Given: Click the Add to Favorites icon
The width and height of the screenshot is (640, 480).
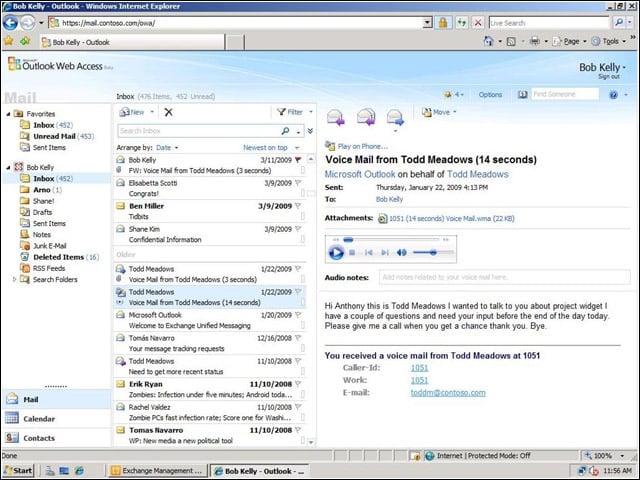Looking at the screenshot, I should coord(25,41).
